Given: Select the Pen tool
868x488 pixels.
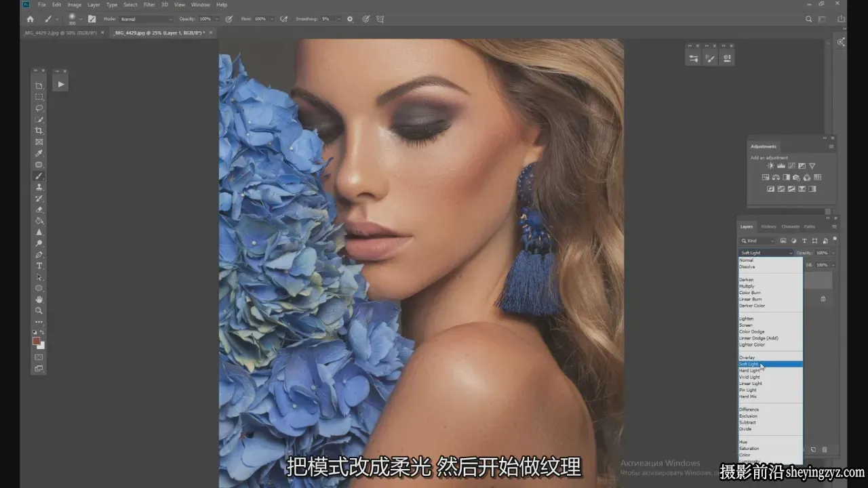Looking at the screenshot, I should pos(39,254).
